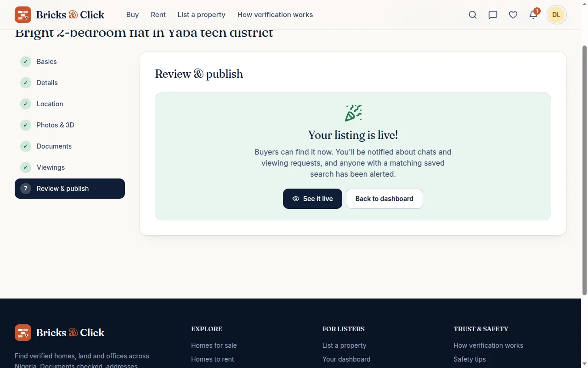Open the search icon in header

click(x=473, y=15)
